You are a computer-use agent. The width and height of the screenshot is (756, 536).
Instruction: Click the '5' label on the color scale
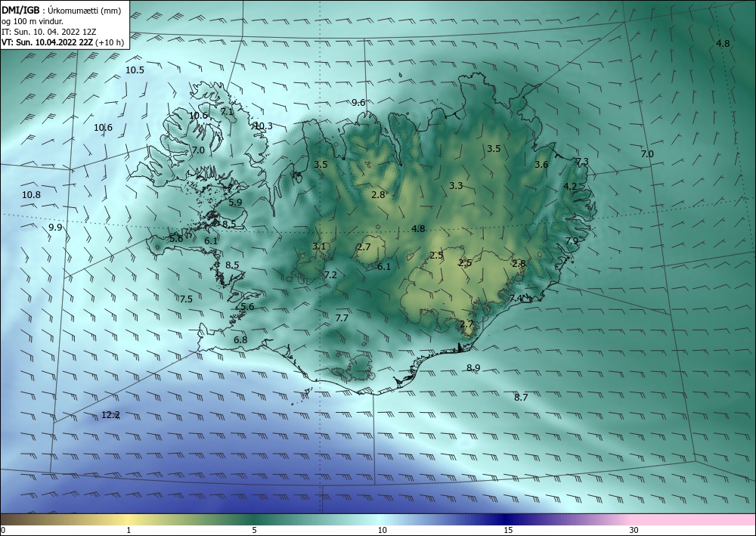pos(254,531)
